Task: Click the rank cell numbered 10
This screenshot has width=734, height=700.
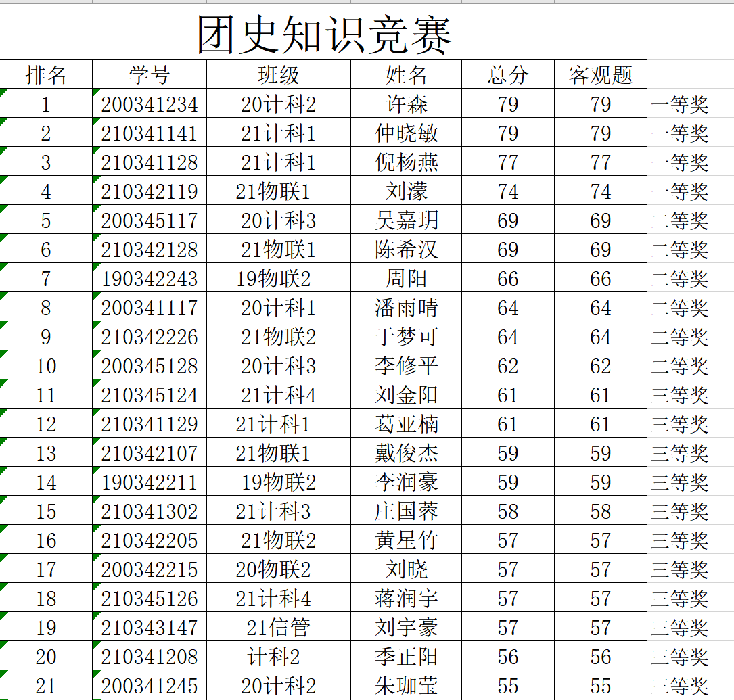Action: 46,366
